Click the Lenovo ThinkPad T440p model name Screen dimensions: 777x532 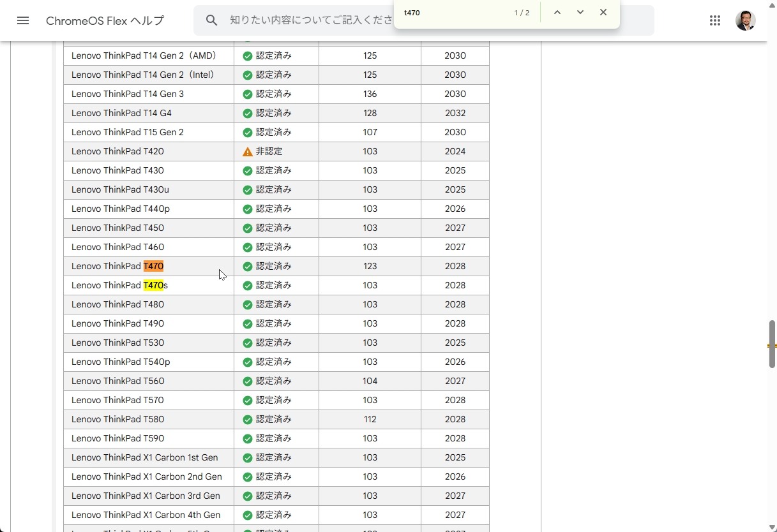(x=121, y=209)
